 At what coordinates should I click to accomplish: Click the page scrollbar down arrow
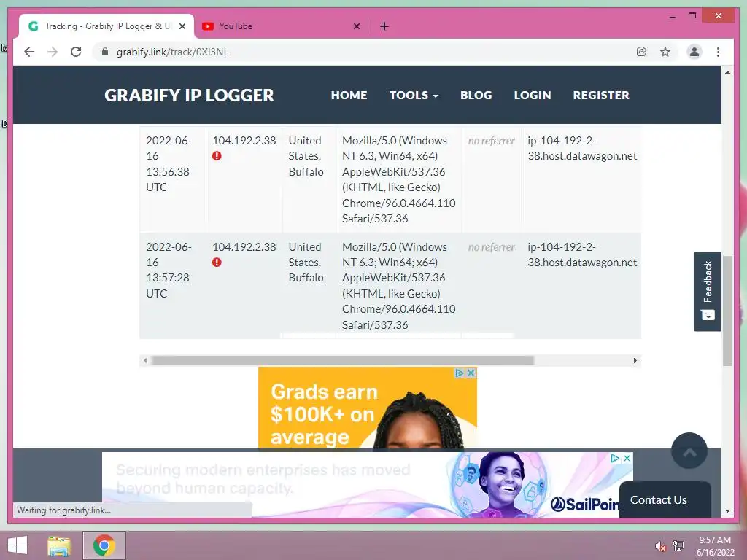click(x=727, y=511)
